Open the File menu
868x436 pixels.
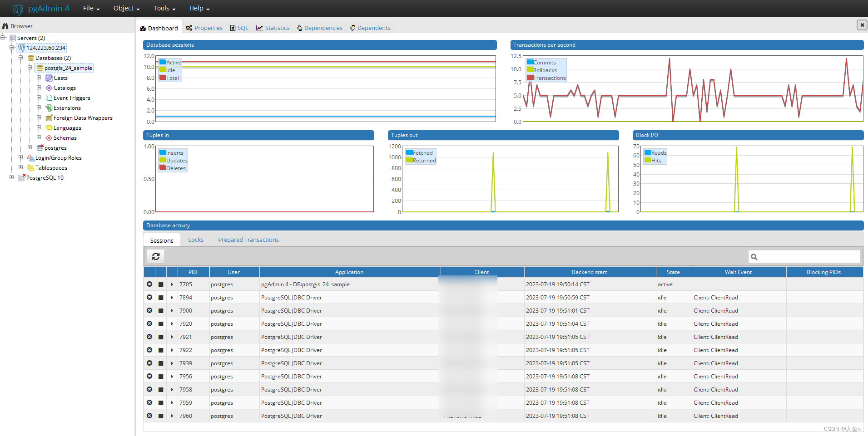tap(91, 8)
